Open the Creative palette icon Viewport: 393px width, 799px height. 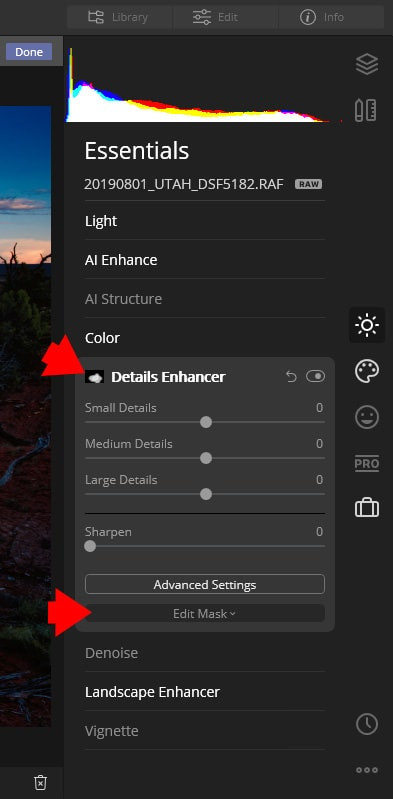(367, 371)
